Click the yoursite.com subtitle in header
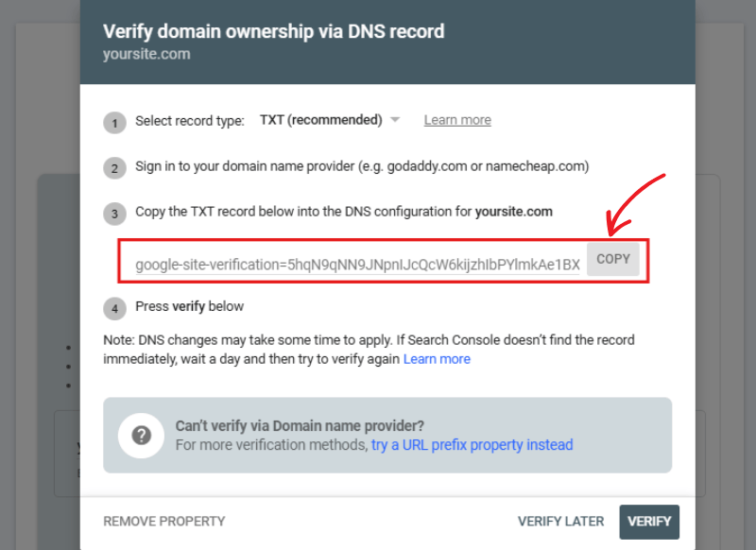 coord(146,54)
